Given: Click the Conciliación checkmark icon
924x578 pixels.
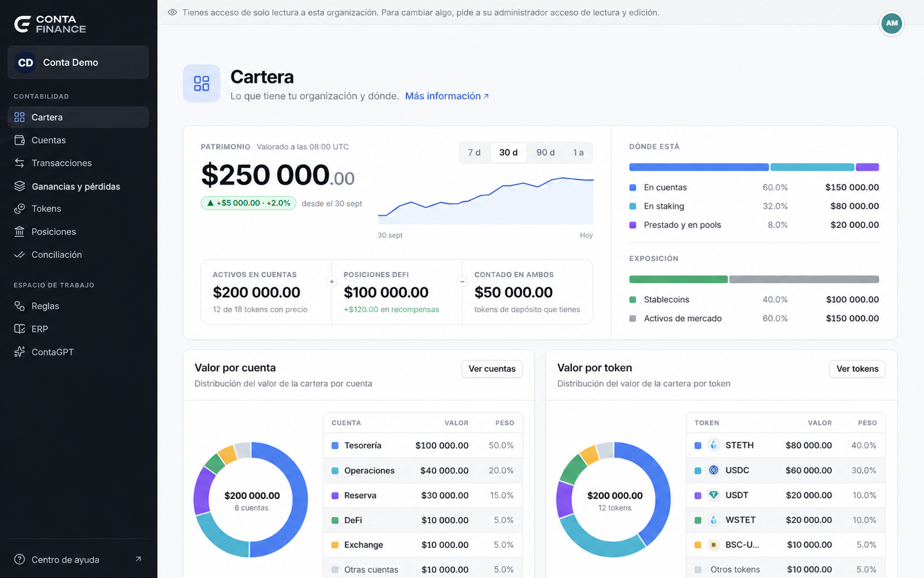Looking at the screenshot, I should [20, 255].
